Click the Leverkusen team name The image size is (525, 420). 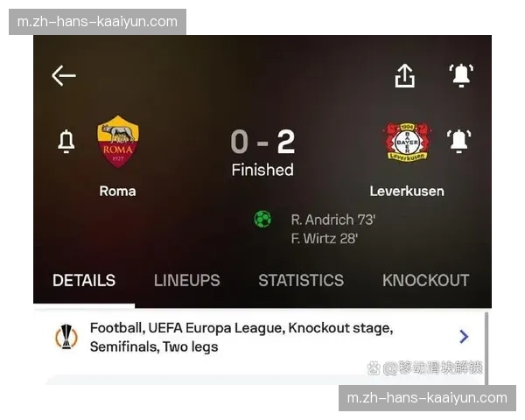click(407, 192)
